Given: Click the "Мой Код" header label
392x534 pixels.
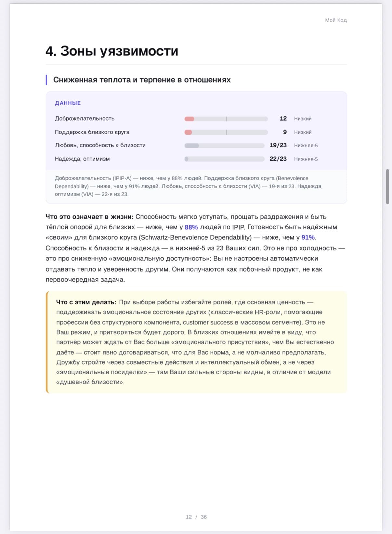Looking at the screenshot, I should 336,20.
